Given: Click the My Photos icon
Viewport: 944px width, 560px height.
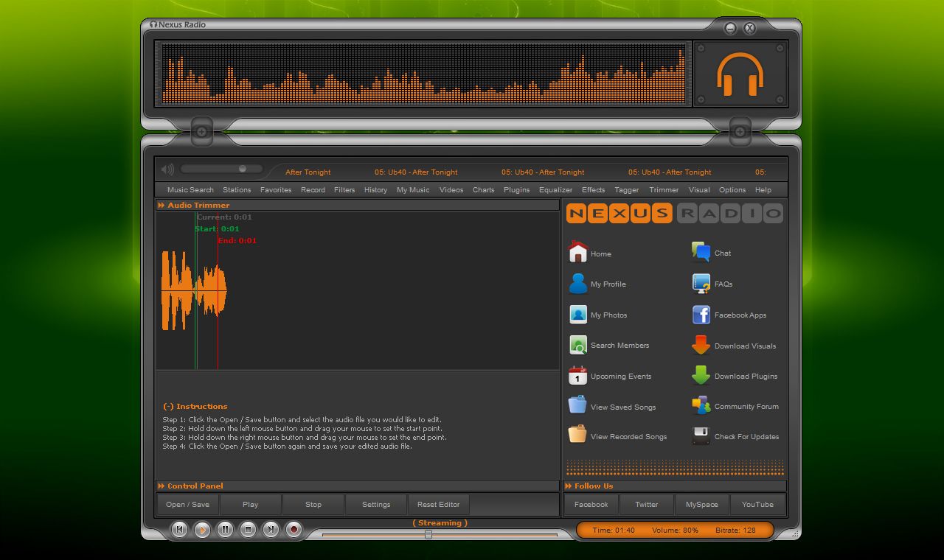Looking at the screenshot, I should tap(578, 315).
